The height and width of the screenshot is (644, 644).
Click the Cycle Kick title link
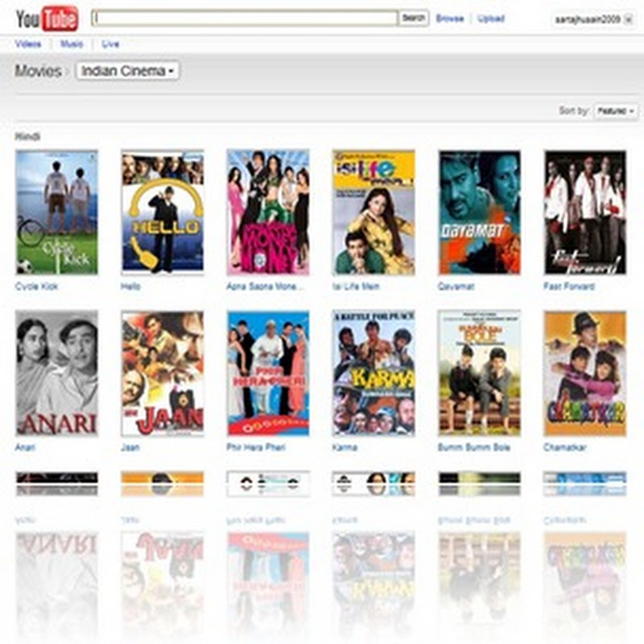pos(36,287)
